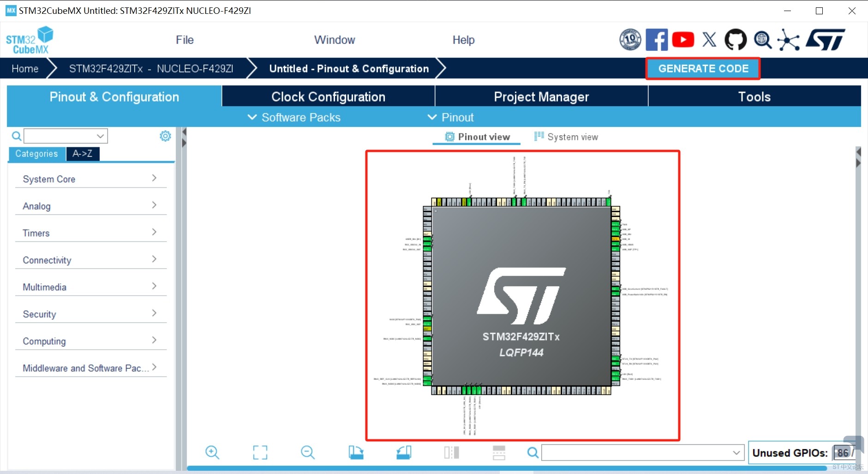Viewport: 868px width, 474px height.
Task: Expand Middleware and Software Packs category
Action: [x=90, y=368]
